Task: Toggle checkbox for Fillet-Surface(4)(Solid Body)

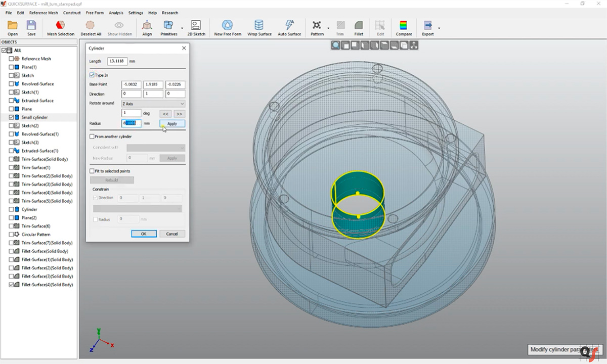Action: coord(11,285)
